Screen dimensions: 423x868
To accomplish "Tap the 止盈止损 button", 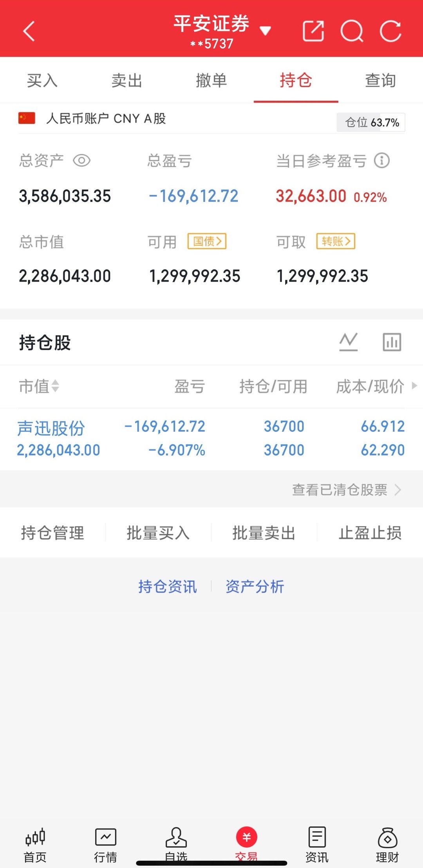I will click(x=370, y=533).
